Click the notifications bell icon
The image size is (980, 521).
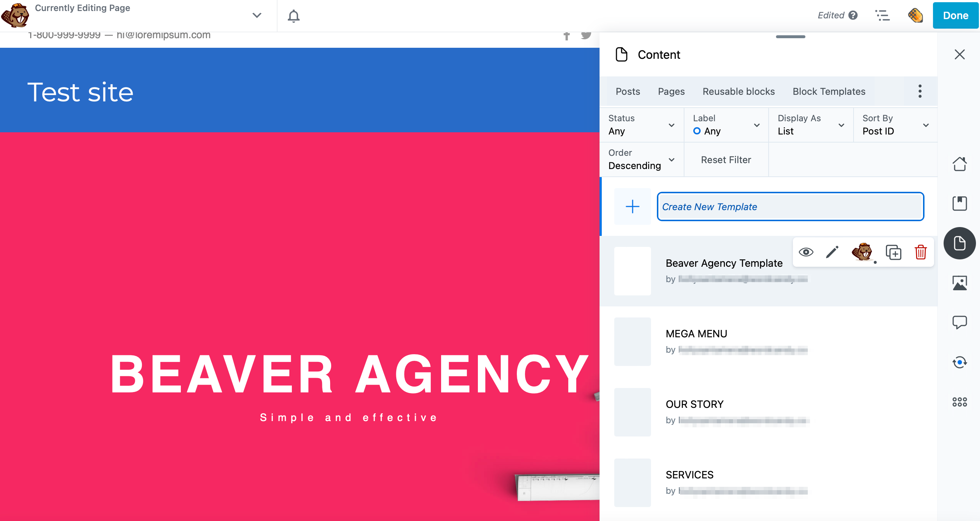coord(294,15)
